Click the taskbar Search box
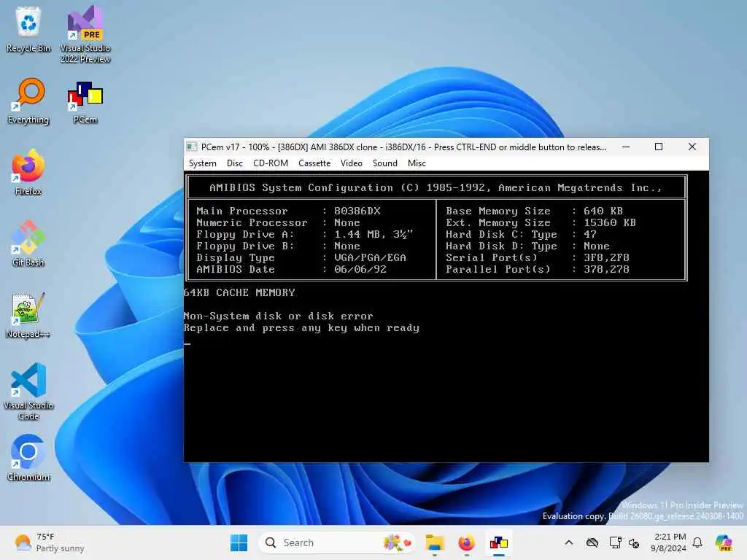The image size is (747, 560). pyautogui.click(x=337, y=542)
